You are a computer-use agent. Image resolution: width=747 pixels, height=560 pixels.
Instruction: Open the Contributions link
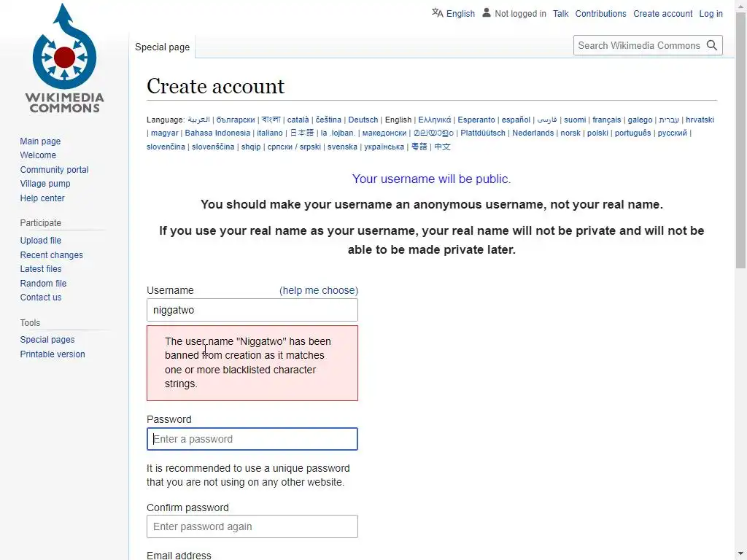600,14
